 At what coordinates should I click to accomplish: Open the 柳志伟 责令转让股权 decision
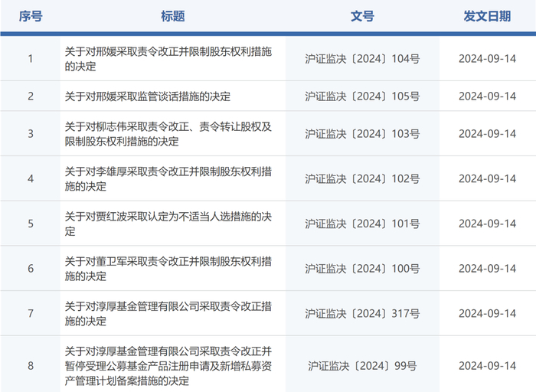(x=168, y=134)
